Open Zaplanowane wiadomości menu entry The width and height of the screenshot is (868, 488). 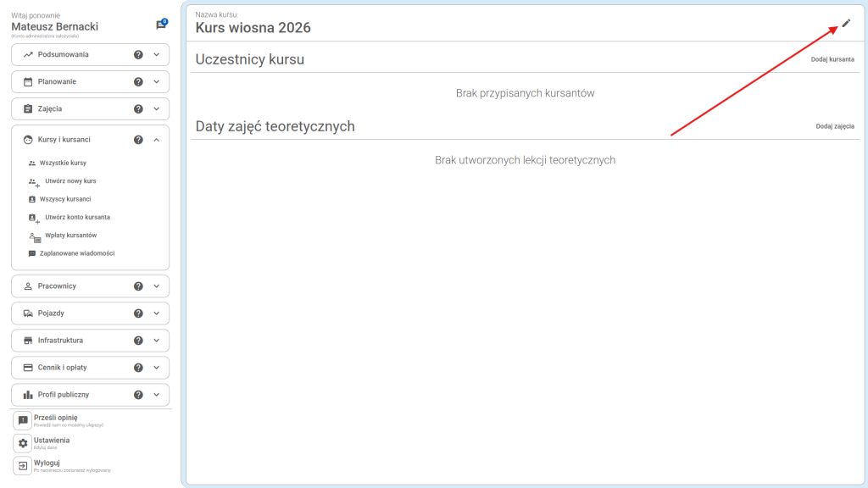76,253
